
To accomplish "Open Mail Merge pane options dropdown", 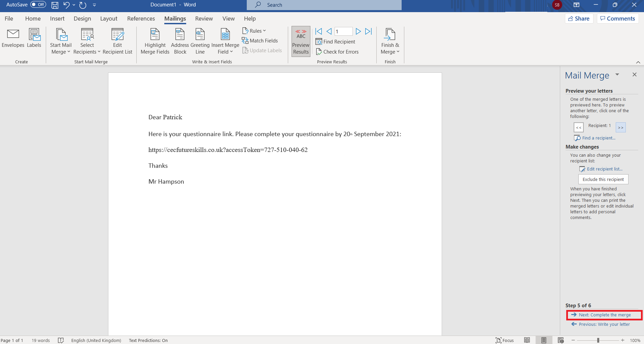I will click(x=617, y=74).
